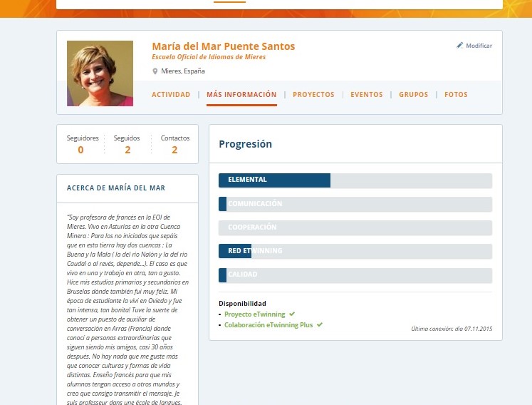View the Fotos tab
Image resolution: width=532 pixels, height=405 pixels.
click(456, 94)
